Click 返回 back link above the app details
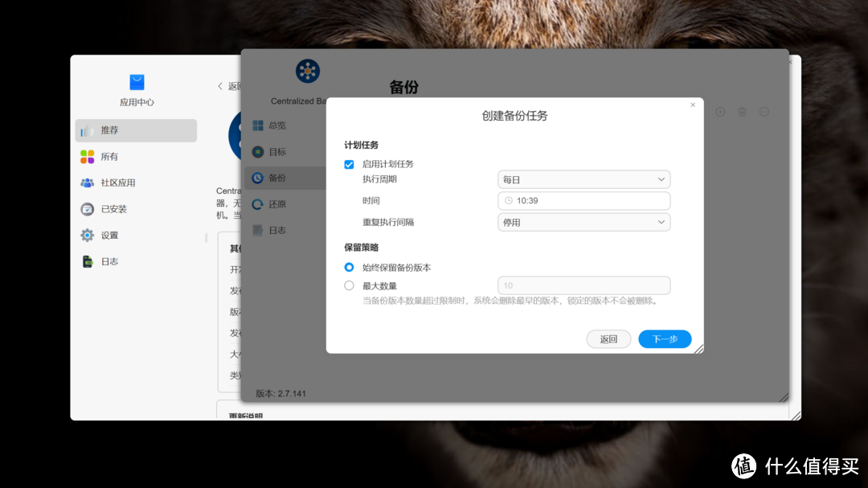 [228, 85]
